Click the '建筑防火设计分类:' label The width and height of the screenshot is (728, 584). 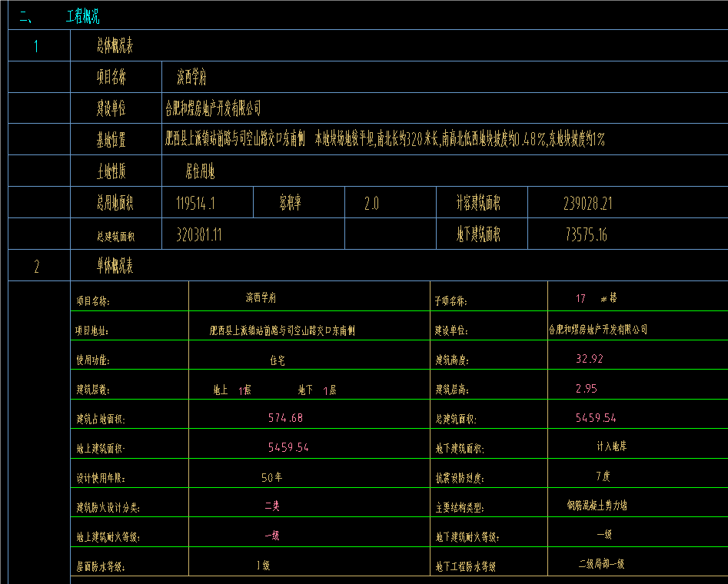(108, 508)
